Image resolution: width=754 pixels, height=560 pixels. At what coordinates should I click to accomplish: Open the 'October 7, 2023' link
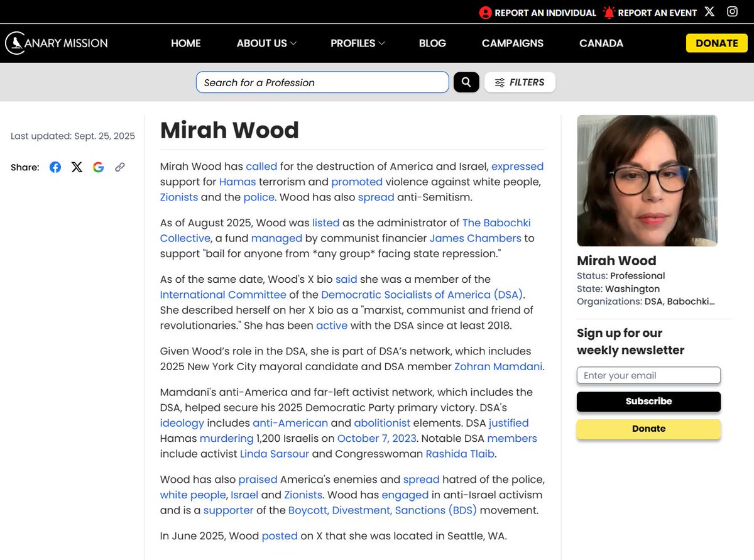(378, 438)
